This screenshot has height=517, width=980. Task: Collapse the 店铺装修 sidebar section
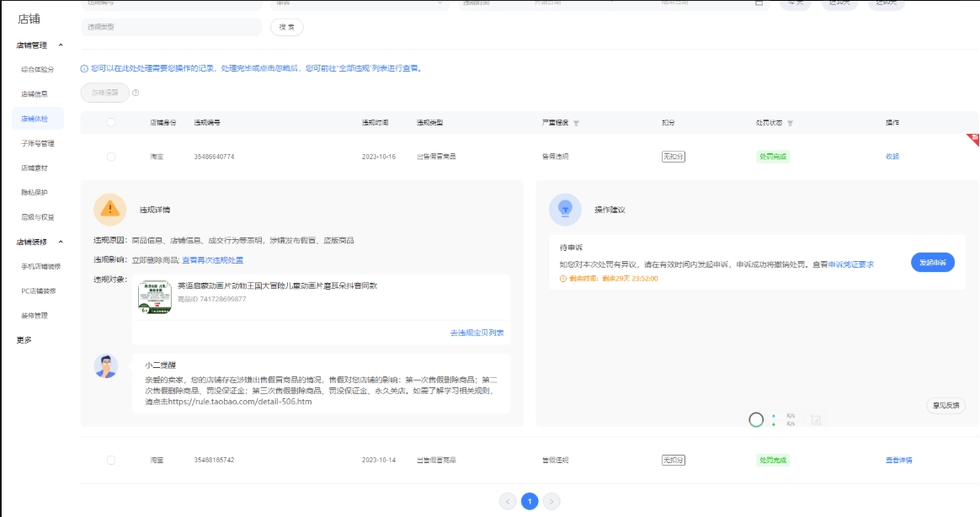[60, 242]
